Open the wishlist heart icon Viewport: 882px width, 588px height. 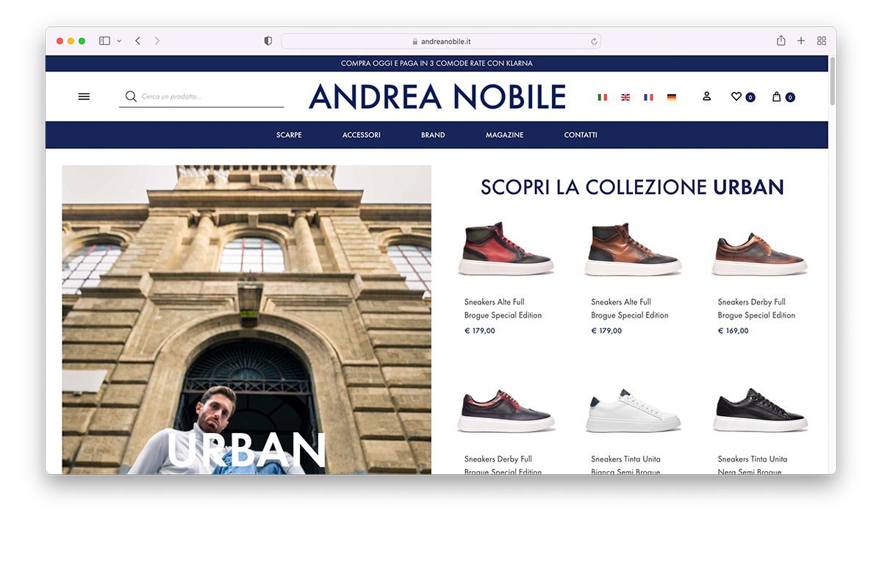pyautogui.click(x=736, y=96)
